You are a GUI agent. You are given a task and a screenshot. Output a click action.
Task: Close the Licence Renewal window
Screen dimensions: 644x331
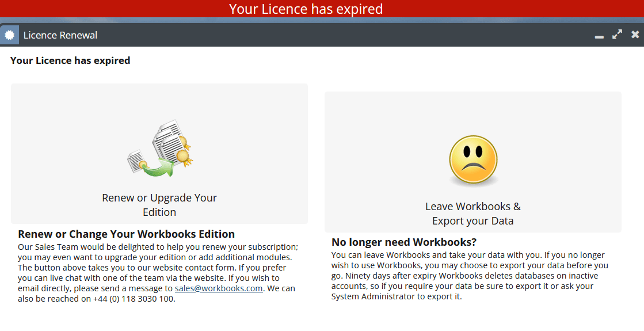point(635,35)
